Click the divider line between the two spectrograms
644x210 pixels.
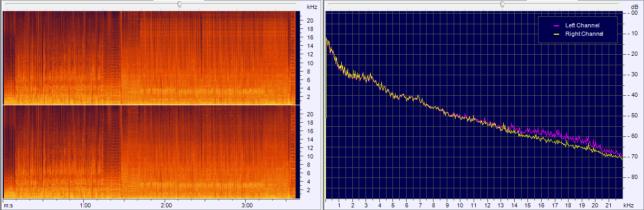pyautogui.click(x=148, y=105)
